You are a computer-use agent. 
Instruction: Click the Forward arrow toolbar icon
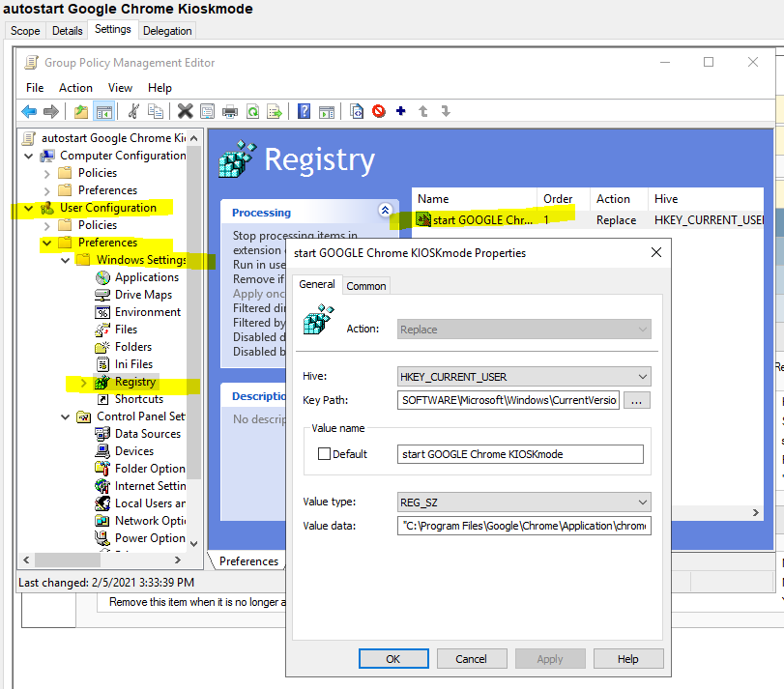coord(51,111)
